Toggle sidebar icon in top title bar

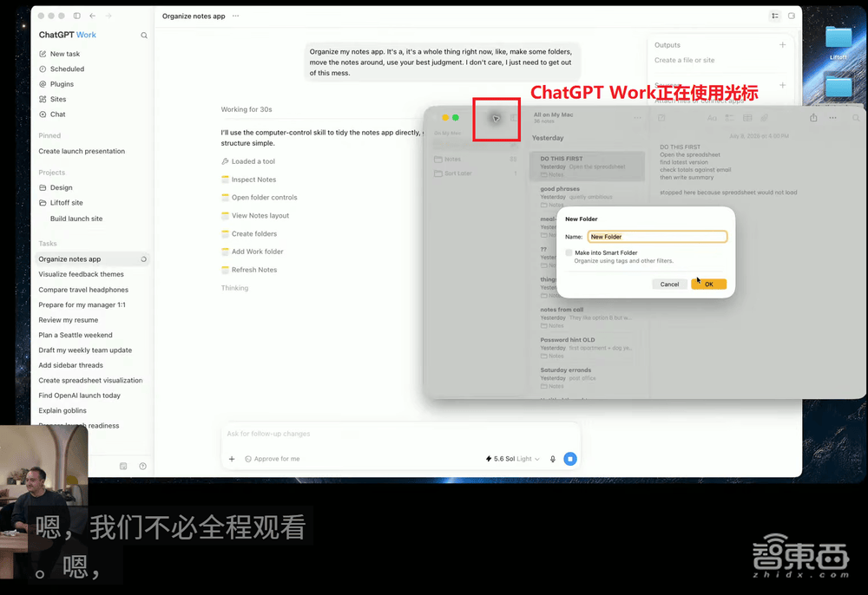pos(77,16)
